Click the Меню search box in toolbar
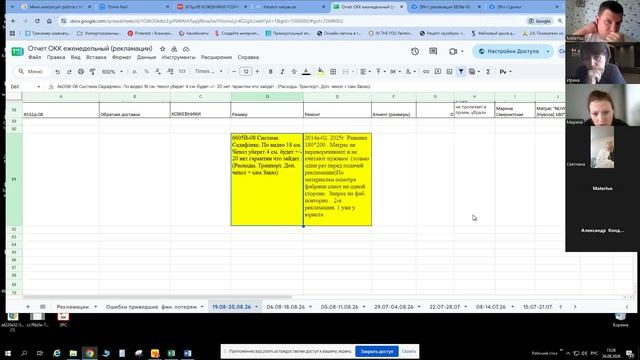 click(x=31, y=71)
